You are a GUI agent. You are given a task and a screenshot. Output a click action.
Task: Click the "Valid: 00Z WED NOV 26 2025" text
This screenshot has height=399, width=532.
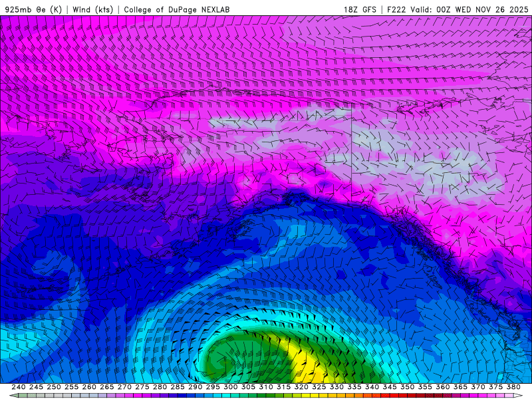(x=469, y=9)
